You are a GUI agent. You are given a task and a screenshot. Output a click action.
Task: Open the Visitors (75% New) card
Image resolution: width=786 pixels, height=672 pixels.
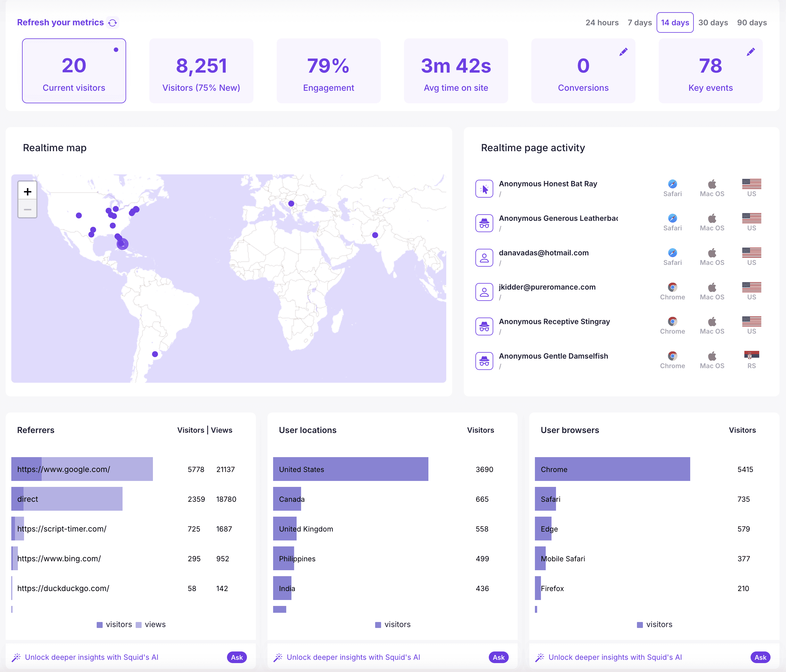[x=201, y=71]
